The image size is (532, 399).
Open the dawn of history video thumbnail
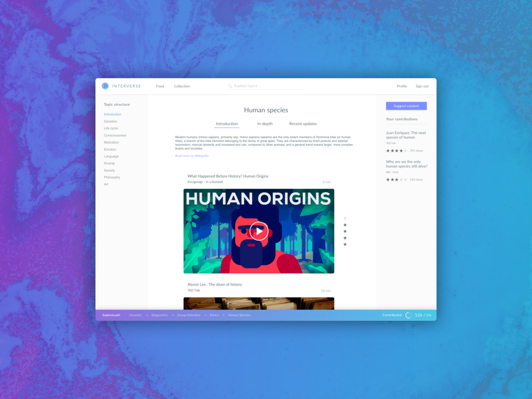(x=259, y=303)
